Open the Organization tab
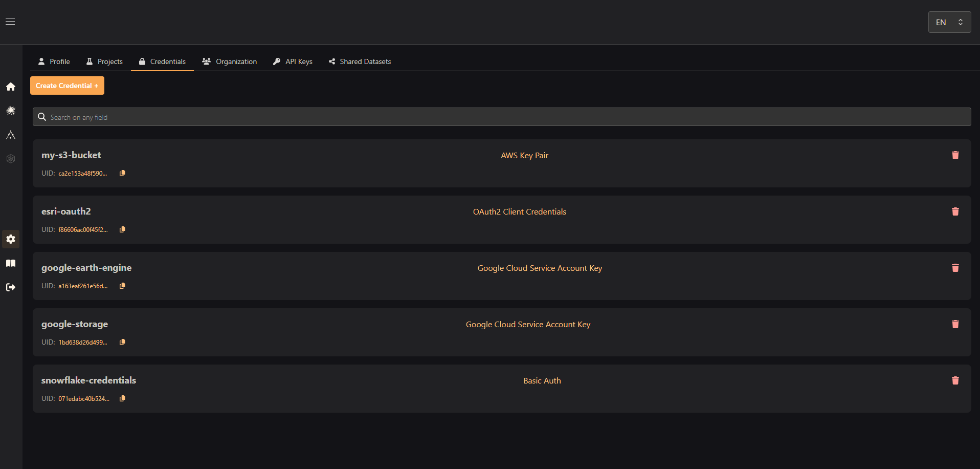Viewport: 980px width, 469px height. [x=230, y=61]
